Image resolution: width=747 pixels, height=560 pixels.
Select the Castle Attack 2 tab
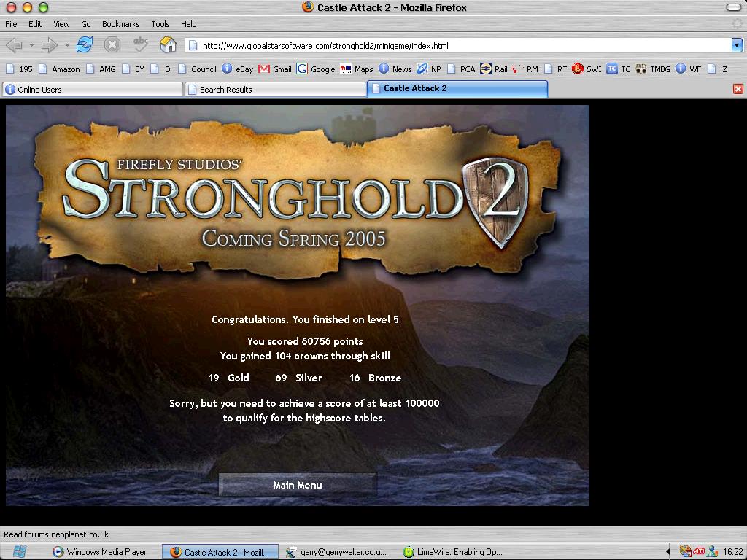457,88
